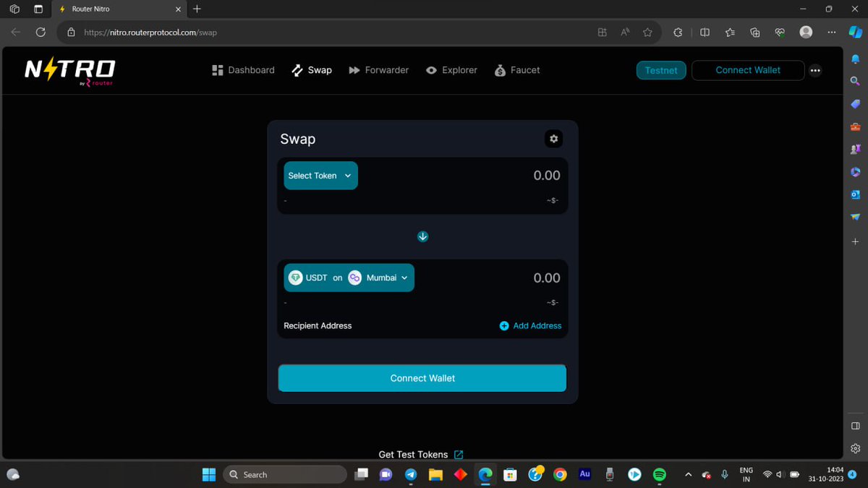
Task: Click the Add Address link
Action: (537, 326)
